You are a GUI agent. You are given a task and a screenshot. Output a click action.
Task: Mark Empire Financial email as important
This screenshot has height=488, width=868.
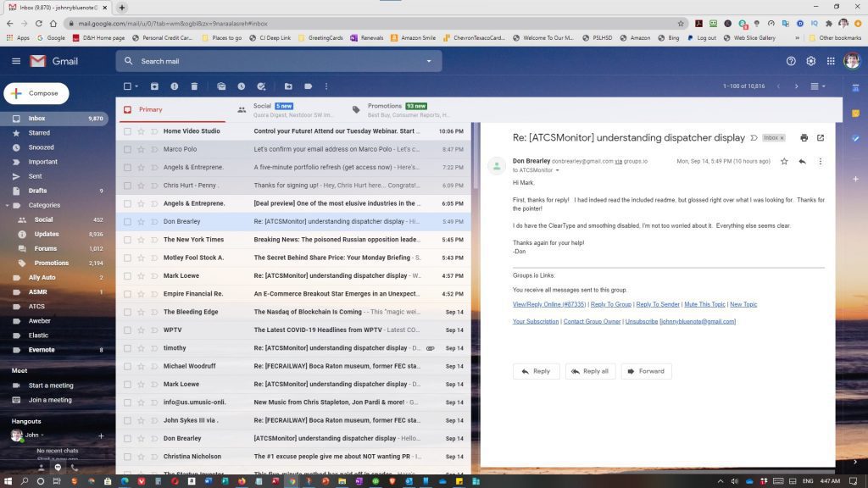coord(154,294)
